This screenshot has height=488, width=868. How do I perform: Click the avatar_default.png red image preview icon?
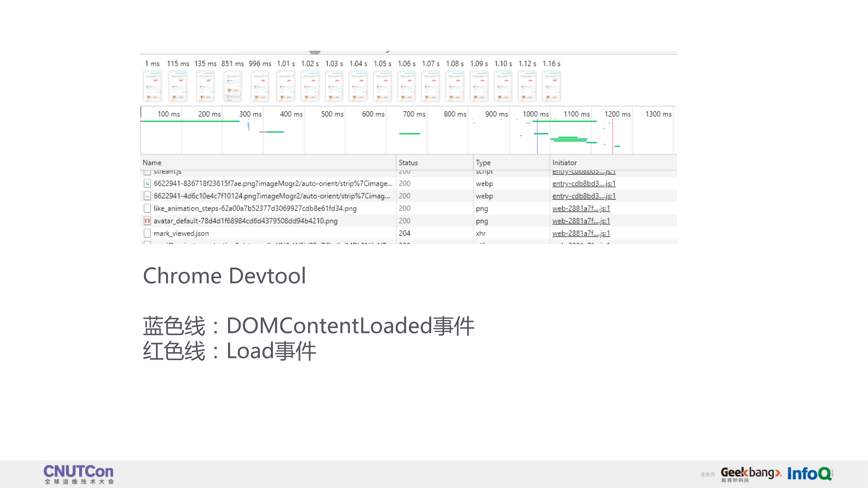(x=147, y=221)
